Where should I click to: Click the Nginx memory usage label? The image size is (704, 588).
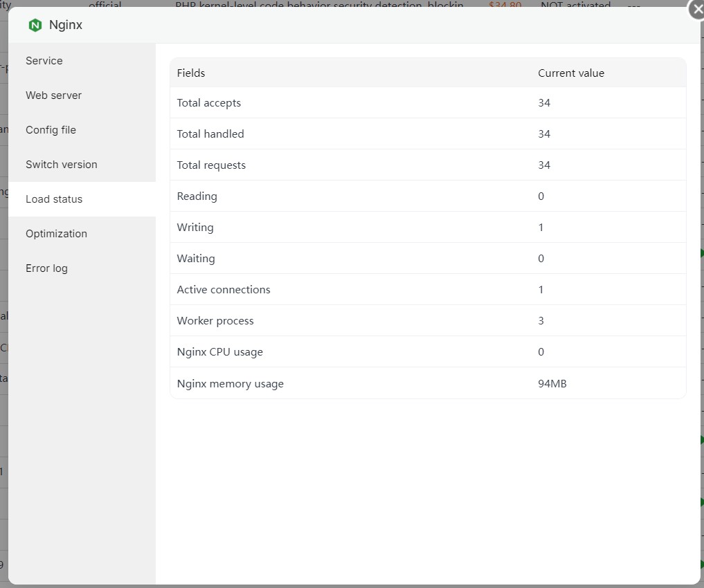230,384
